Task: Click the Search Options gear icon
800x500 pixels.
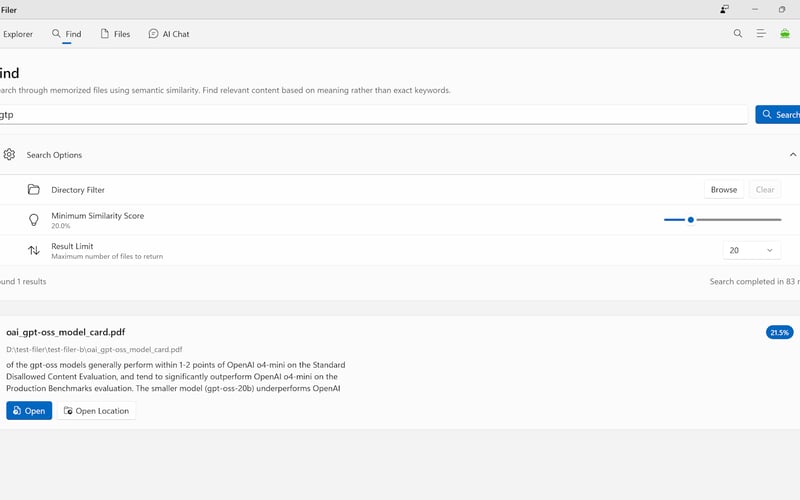Action: tap(9, 155)
